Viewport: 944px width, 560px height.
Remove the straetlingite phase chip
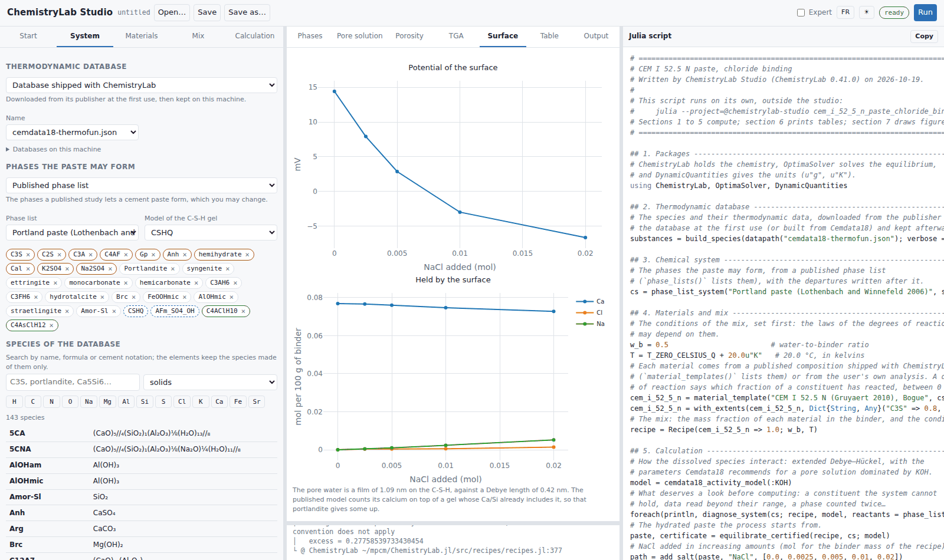(x=67, y=311)
